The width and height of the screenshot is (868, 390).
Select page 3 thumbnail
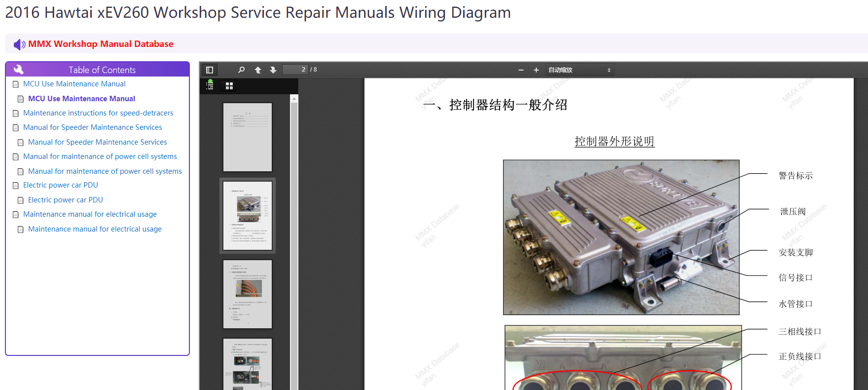(x=248, y=294)
